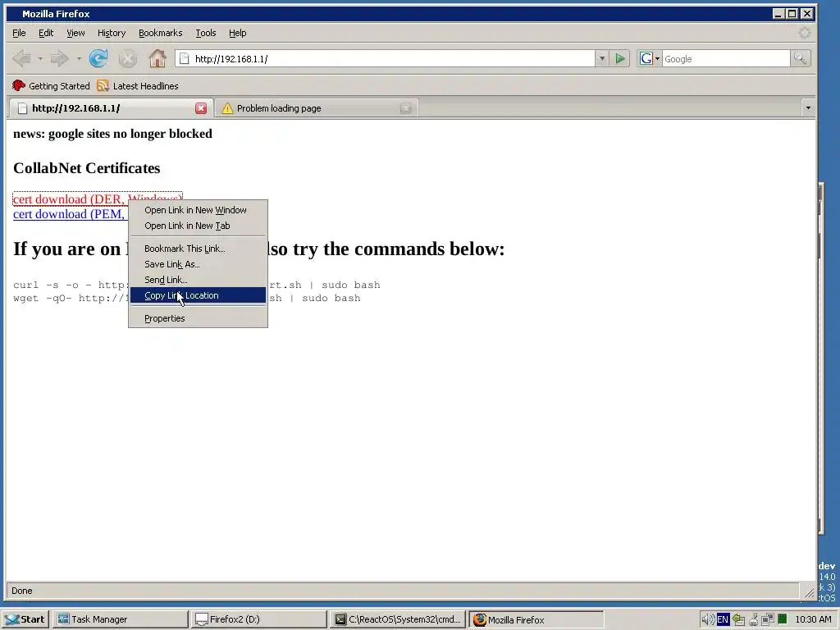Open the Start menu button

coord(25,619)
